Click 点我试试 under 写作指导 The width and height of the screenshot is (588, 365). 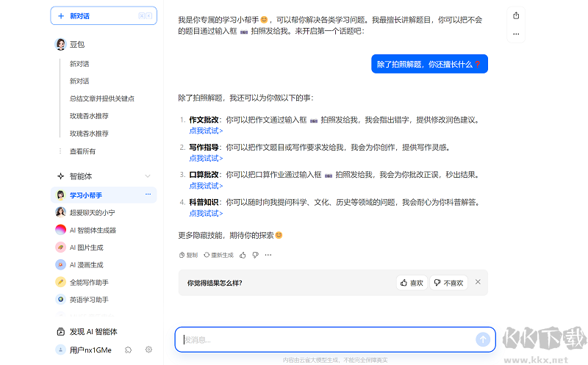coord(206,158)
